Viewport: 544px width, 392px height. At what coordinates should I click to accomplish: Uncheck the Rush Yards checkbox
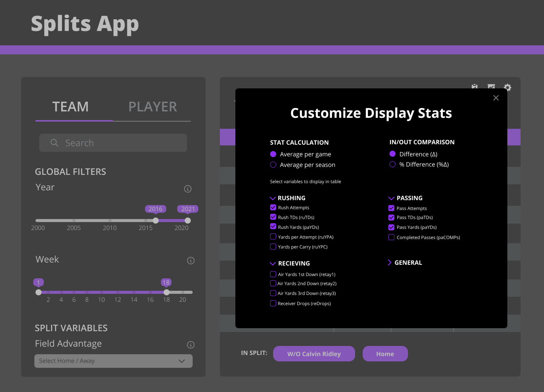pyautogui.click(x=273, y=226)
